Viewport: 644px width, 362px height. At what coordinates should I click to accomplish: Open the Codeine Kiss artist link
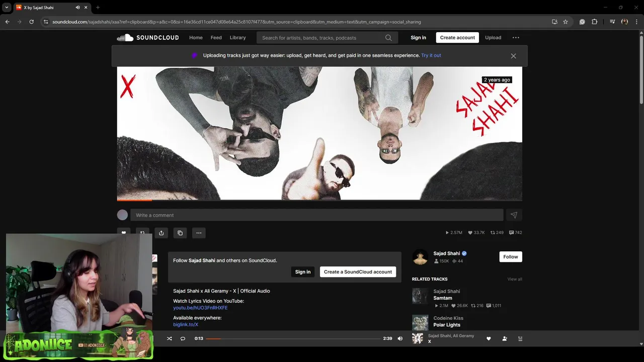(448, 318)
